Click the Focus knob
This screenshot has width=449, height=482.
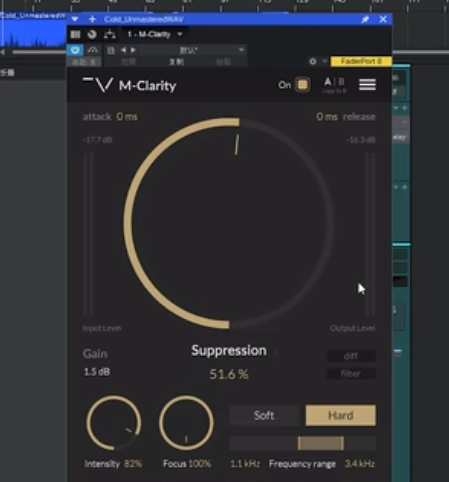[x=186, y=422]
